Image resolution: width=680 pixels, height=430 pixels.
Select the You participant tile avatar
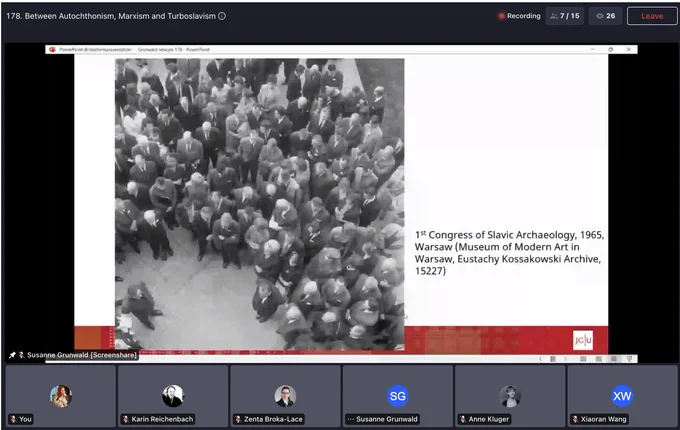(61, 396)
